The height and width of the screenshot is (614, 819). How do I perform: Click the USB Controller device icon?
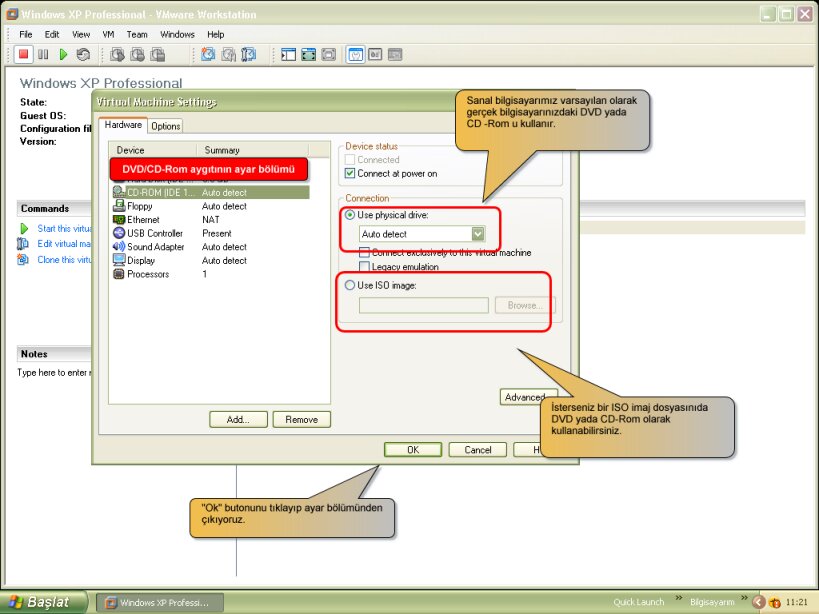click(119, 233)
